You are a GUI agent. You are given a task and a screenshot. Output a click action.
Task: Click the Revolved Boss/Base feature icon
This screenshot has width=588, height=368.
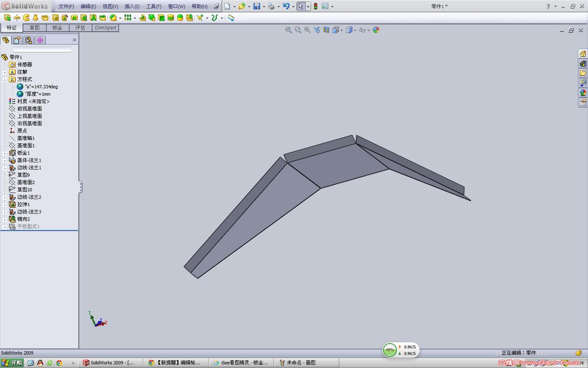point(17,18)
